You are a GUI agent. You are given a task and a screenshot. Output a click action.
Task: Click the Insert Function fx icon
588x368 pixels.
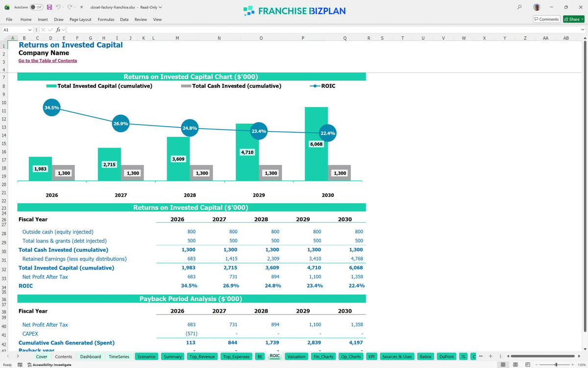click(x=58, y=30)
